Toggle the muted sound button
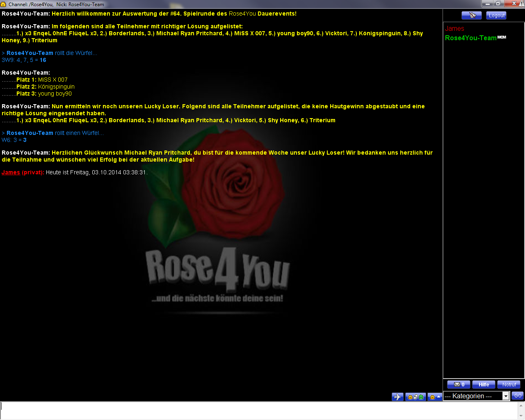 pyautogui.click(x=471, y=16)
